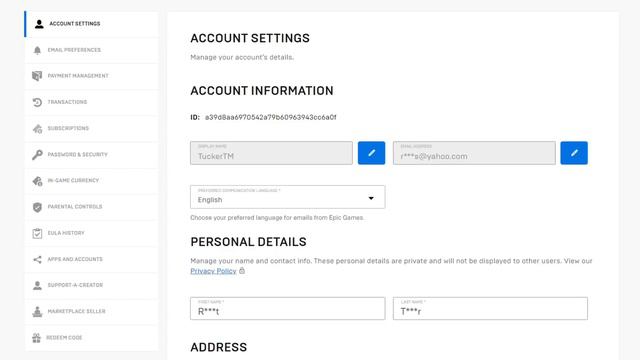Click the First Name input field
The width and height of the screenshot is (640, 360).
tap(287, 309)
